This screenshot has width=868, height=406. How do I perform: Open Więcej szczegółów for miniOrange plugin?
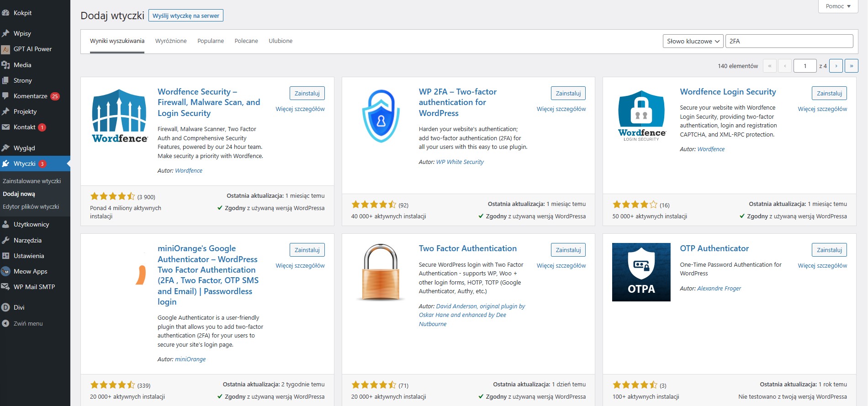click(x=300, y=266)
